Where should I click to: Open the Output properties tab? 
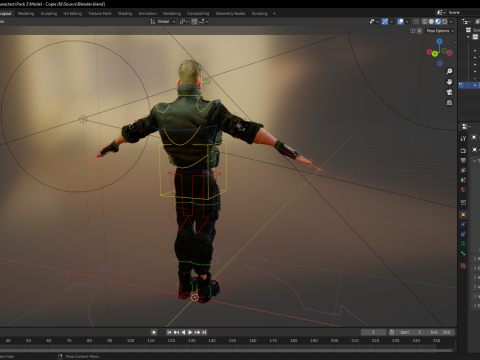(x=463, y=160)
